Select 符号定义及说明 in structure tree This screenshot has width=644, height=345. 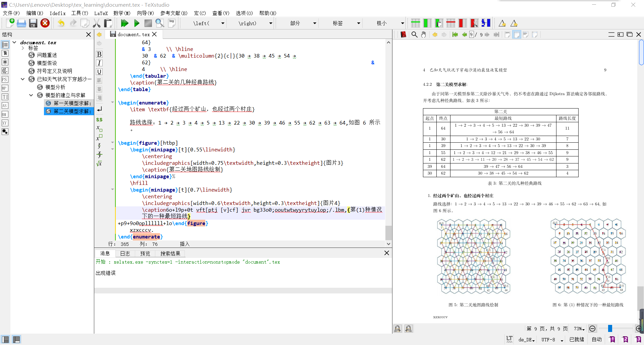54,71
